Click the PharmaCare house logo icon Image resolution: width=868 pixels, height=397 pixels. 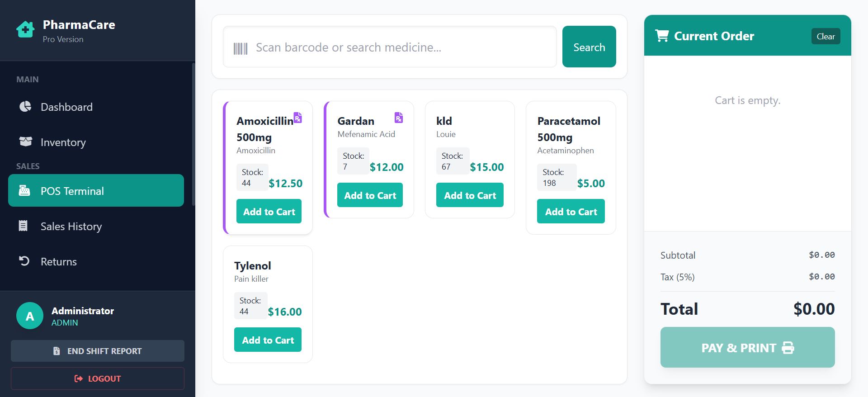point(25,29)
